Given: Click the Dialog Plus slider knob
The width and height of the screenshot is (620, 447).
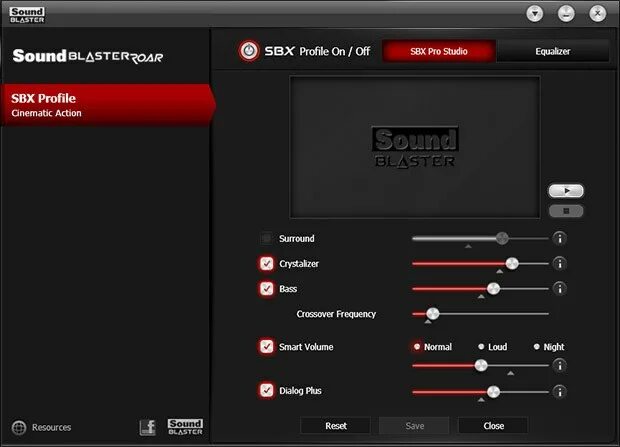Looking at the screenshot, I should 493,392.
